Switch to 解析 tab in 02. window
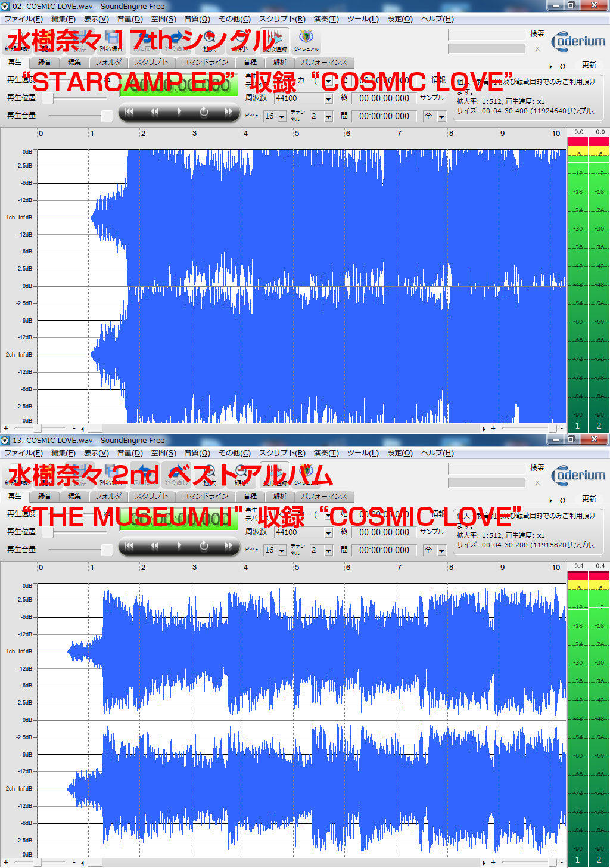 tap(280, 62)
